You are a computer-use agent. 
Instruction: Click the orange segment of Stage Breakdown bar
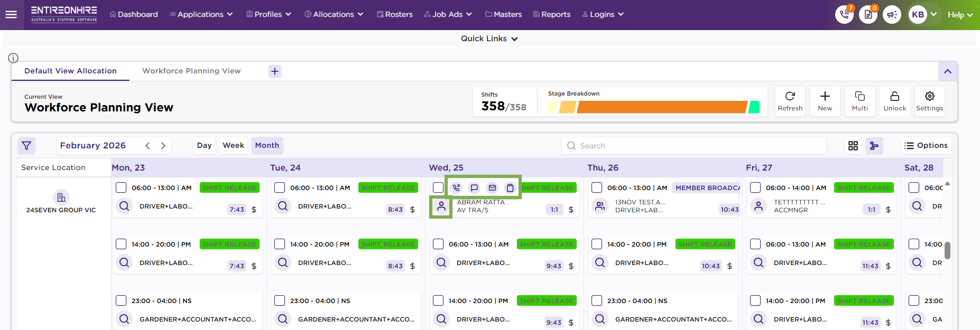(661, 107)
